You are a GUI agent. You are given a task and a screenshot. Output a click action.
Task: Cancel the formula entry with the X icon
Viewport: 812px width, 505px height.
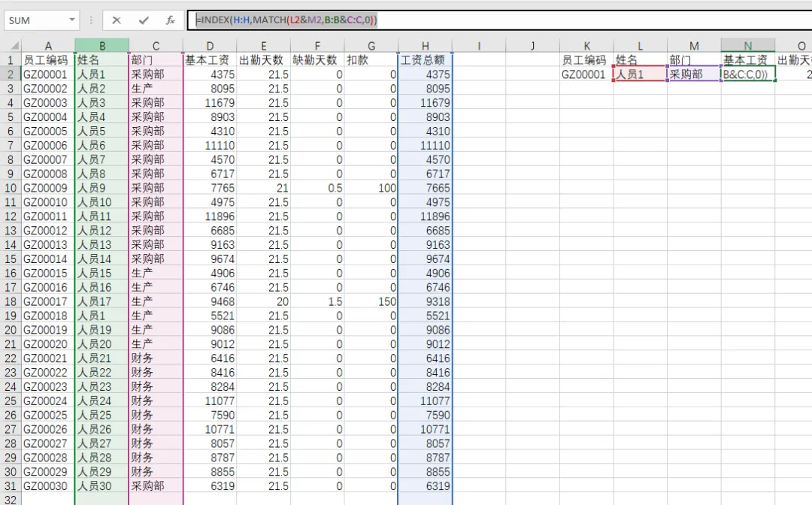click(117, 20)
